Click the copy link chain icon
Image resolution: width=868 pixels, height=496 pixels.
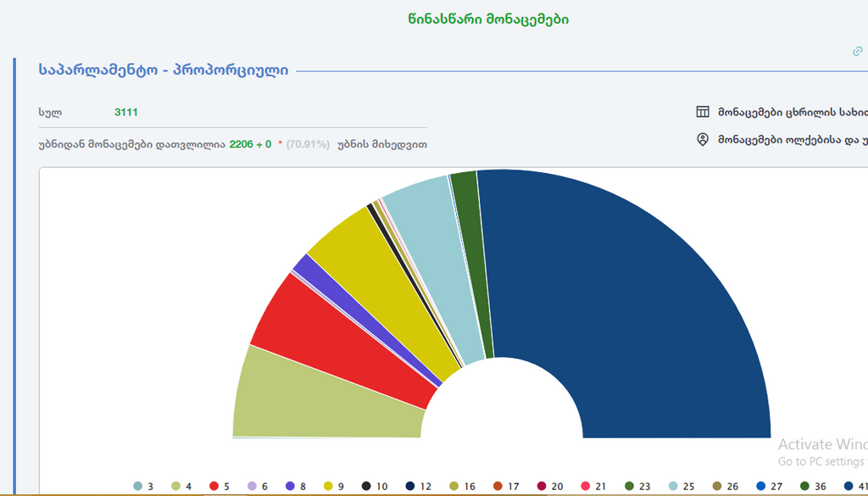point(858,51)
